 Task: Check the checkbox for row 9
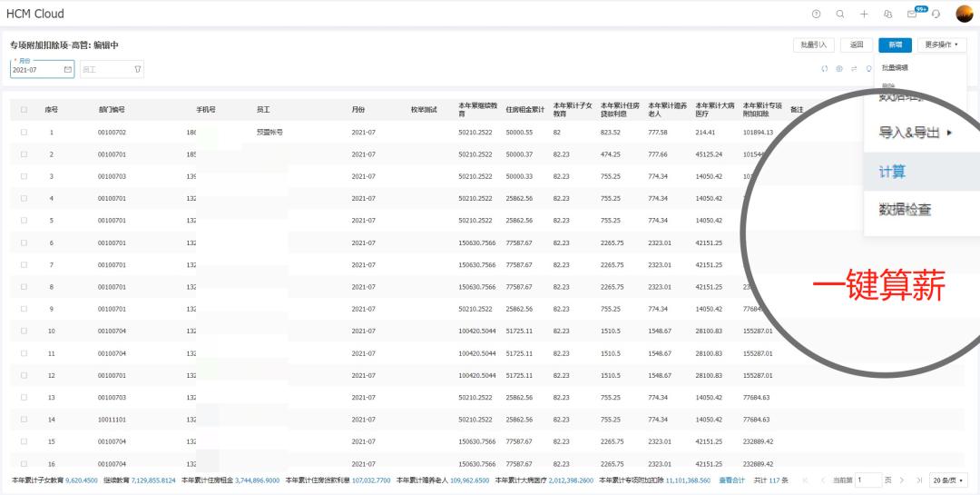[x=24, y=309]
